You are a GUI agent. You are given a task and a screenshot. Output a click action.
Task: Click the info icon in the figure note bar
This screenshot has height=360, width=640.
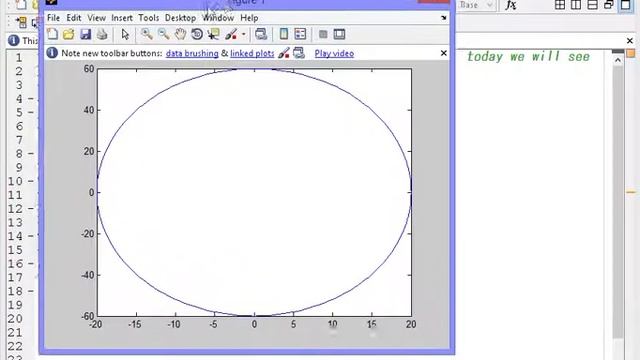click(x=52, y=53)
